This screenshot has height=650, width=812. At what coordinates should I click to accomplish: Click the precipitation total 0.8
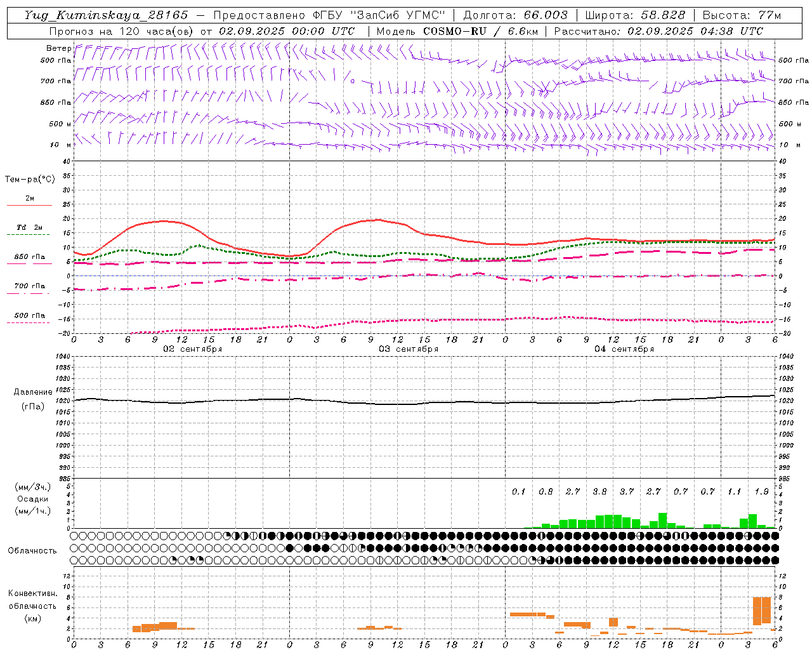click(546, 491)
